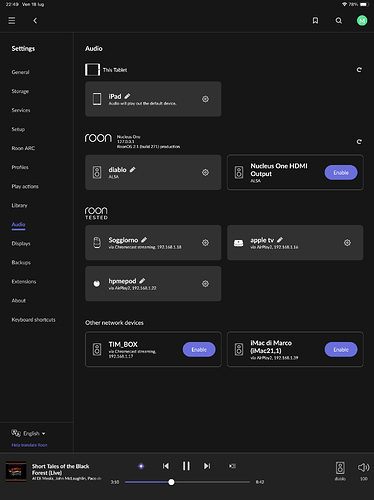This screenshot has width=374, height=500.
Task: Pause the current track
Action: coord(186,466)
